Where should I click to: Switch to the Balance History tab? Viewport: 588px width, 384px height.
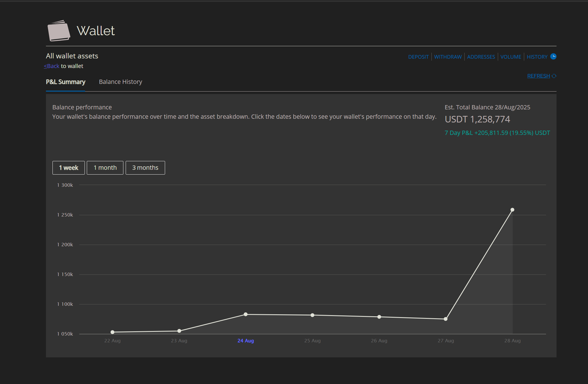(x=120, y=82)
